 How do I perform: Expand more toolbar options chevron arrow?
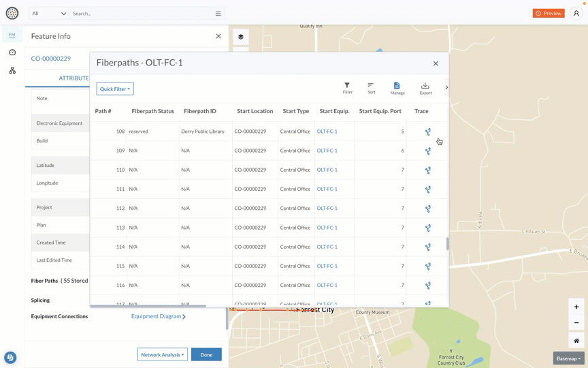(446, 87)
